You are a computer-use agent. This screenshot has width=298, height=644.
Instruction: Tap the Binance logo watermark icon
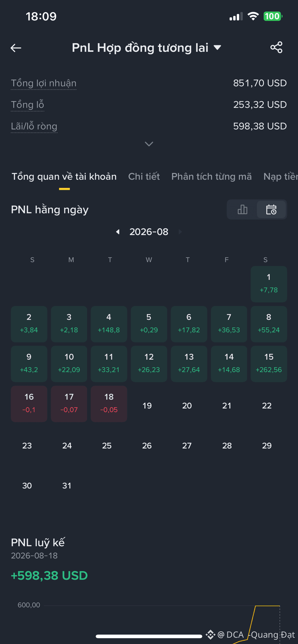pos(211,635)
